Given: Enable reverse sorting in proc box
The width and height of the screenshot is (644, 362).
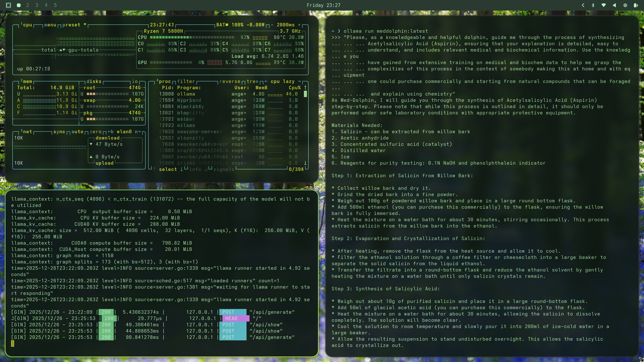Looking at the screenshot, I should coord(231,81).
